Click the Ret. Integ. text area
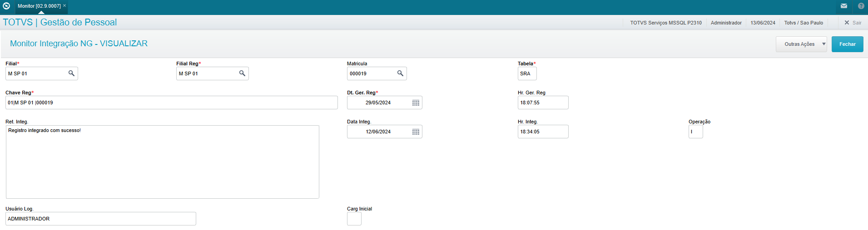Viewport: 868px width, 230px height. (163, 162)
